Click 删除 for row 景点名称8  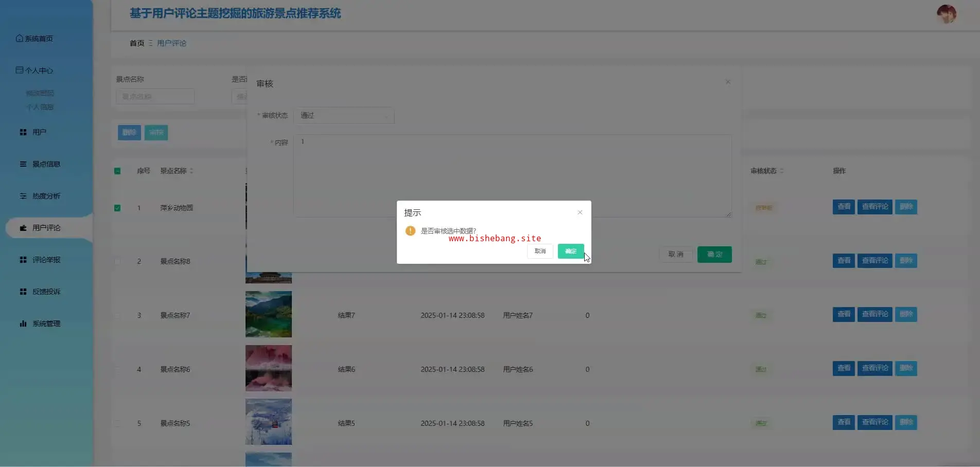point(906,261)
